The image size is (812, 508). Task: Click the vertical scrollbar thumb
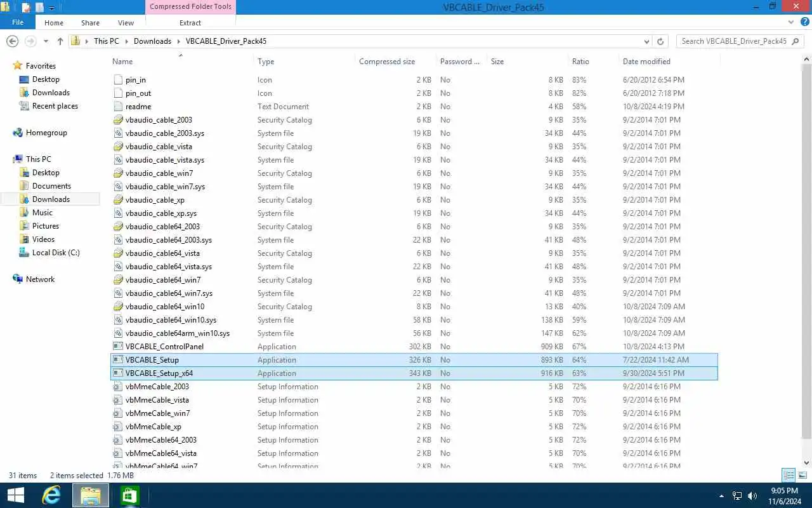point(807,251)
